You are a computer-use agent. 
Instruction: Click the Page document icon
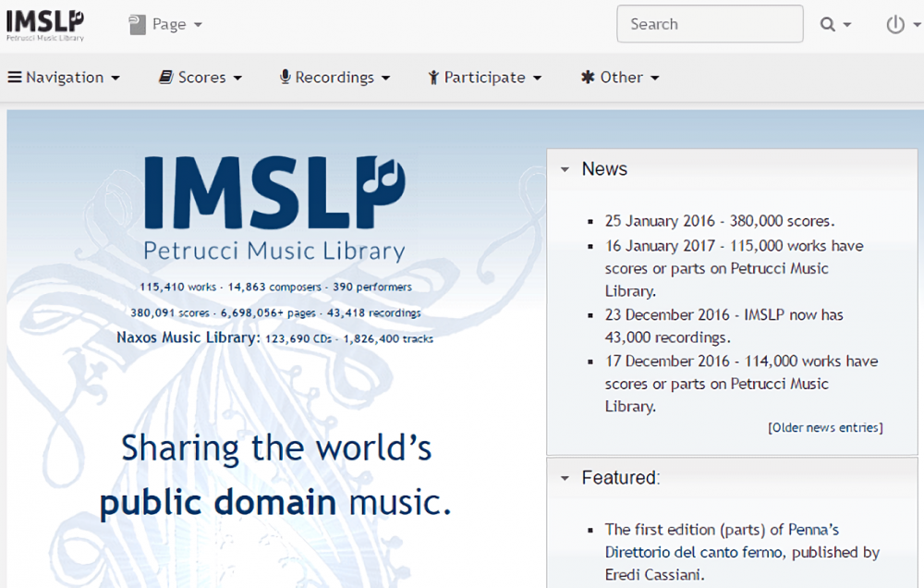click(x=138, y=25)
